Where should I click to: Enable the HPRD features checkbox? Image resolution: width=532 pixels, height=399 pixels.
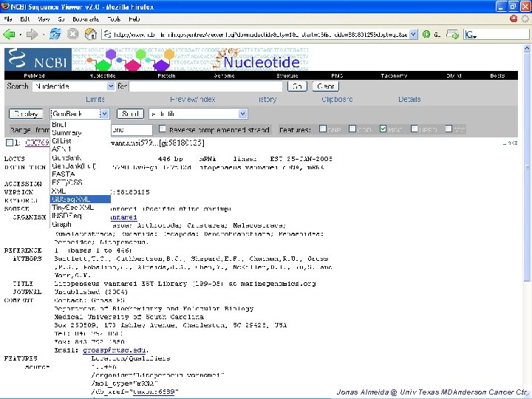[x=415, y=129]
